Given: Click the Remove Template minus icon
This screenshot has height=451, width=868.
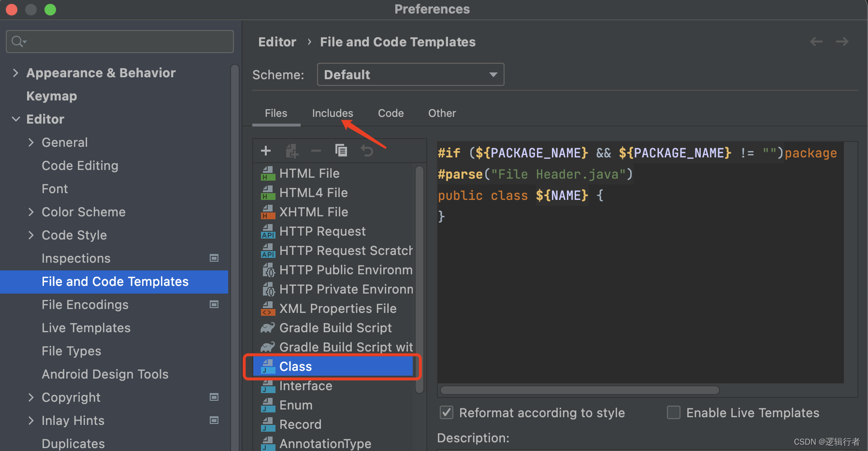Looking at the screenshot, I should 316,151.
